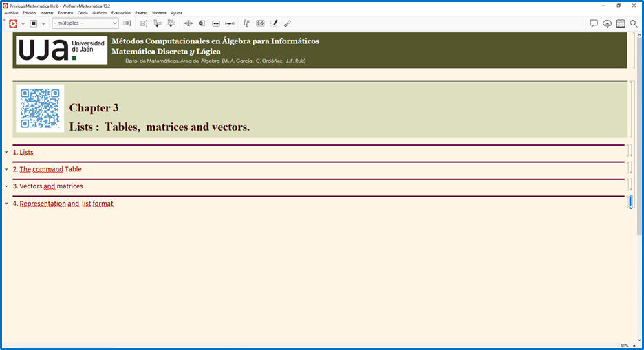Restore down the Mathematica window

coord(619,6)
